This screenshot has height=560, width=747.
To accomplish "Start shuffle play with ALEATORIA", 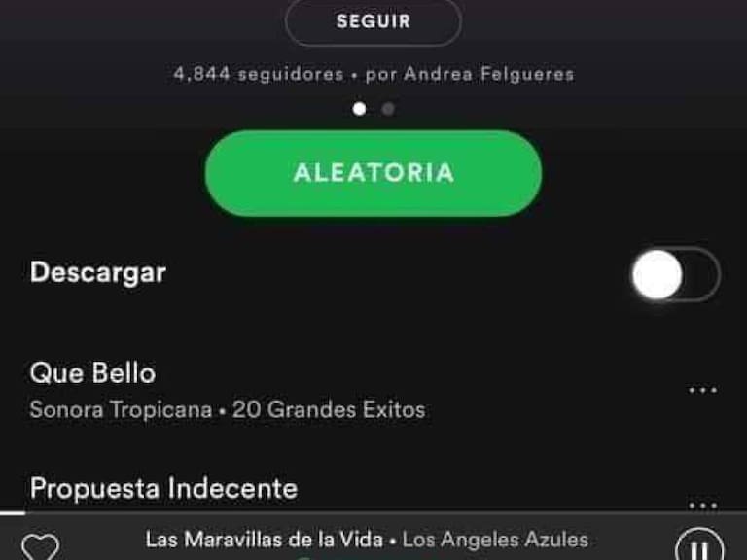I will (x=373, y=173).
